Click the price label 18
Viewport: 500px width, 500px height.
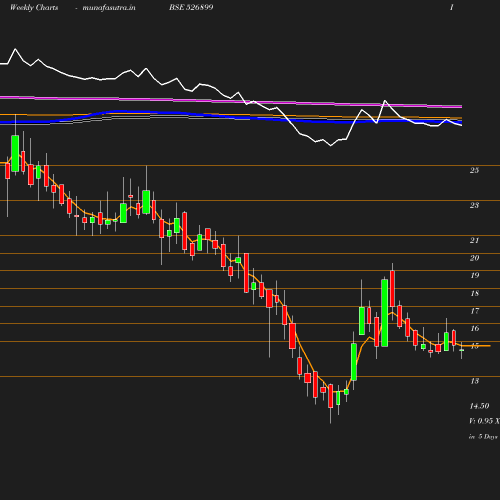[475, 293]
